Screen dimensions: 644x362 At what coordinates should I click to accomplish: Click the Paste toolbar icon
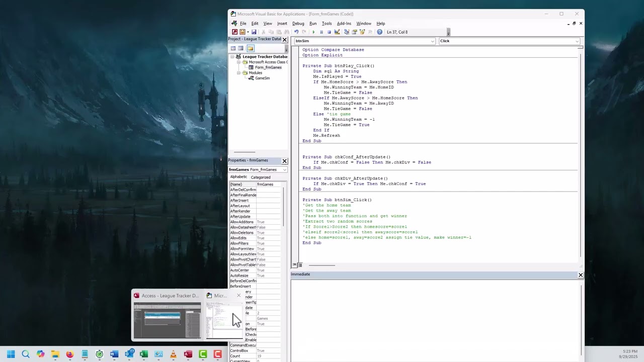point(279,32)
